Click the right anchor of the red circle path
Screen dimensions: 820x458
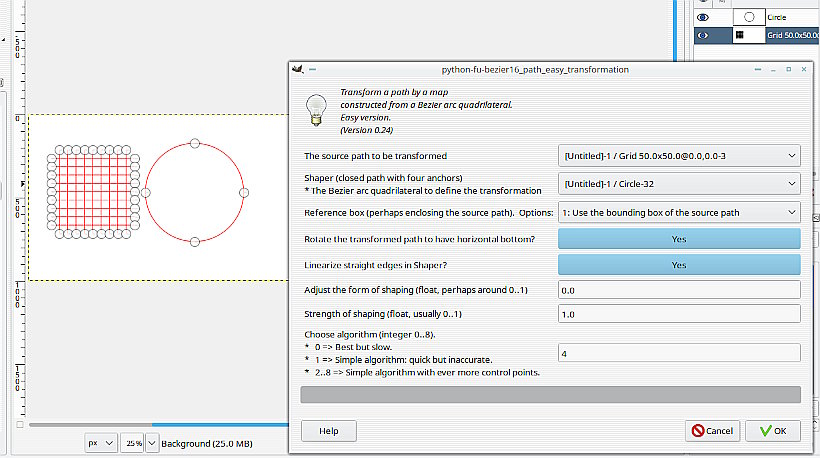tap(244, 192)
